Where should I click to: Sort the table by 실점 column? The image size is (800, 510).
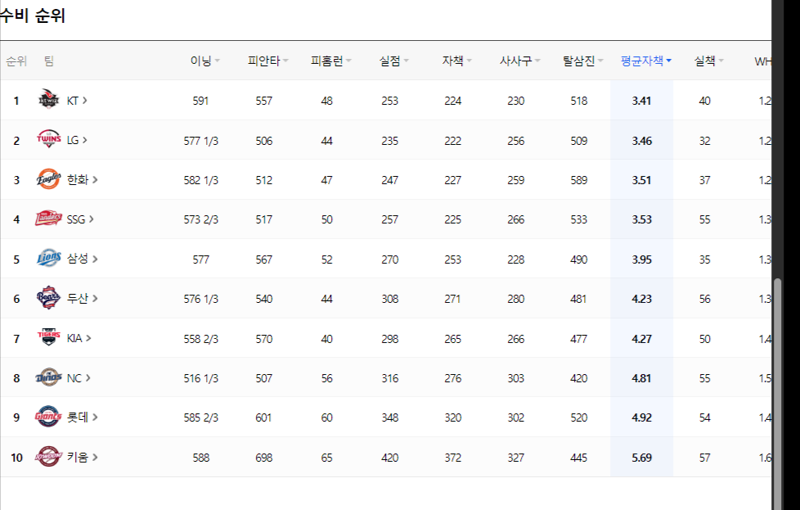pos(394,61)
